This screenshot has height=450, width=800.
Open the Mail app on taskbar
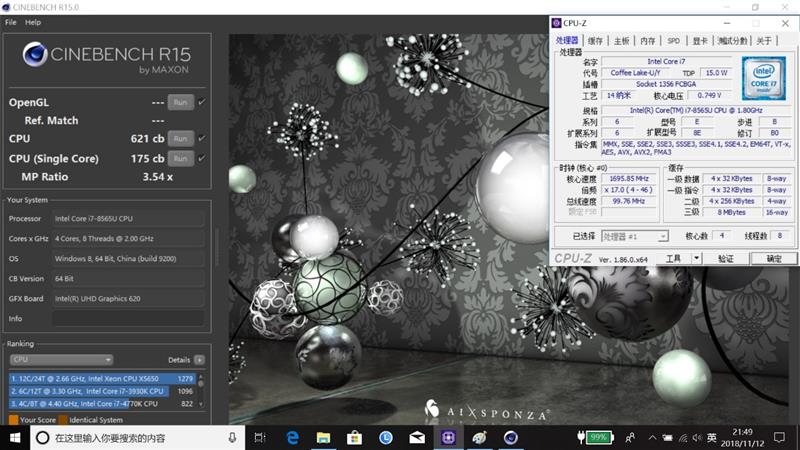pyautogui.click(x=417, y=438)
